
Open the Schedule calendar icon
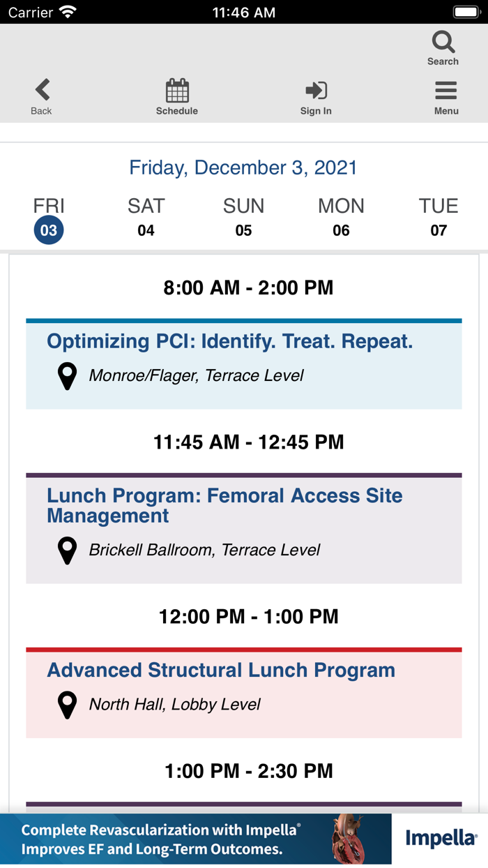(x=177, y=91)
